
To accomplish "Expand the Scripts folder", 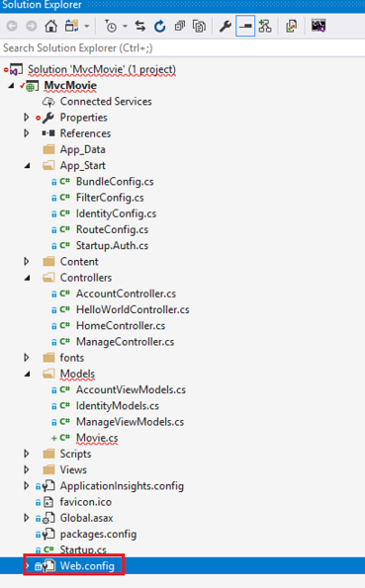I will pos(27,454).
